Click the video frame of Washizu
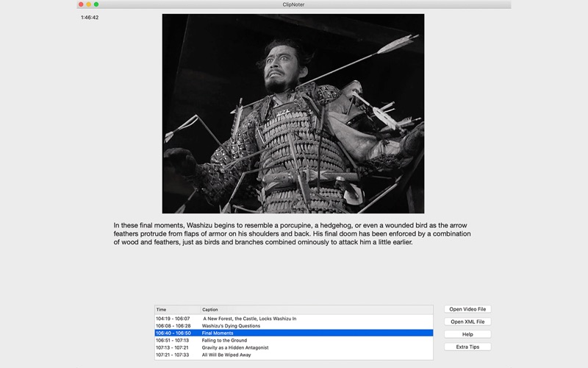The image size is (588, 368). click(293, 114)
